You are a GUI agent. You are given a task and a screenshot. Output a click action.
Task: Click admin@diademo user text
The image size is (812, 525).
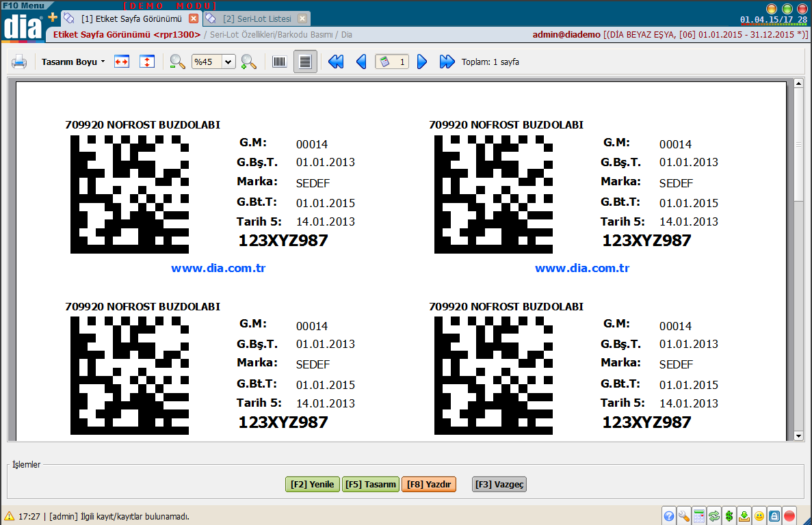coord(566,35)
